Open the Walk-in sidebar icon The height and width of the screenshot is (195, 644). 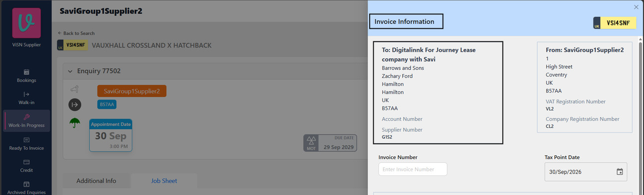(x=26, y=94)
